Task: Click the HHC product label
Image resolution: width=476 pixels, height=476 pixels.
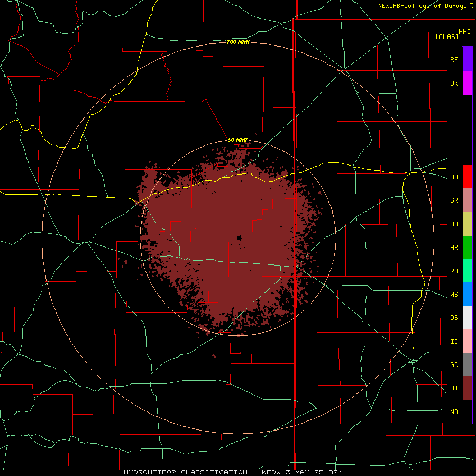Action: [x=465, y=32]
